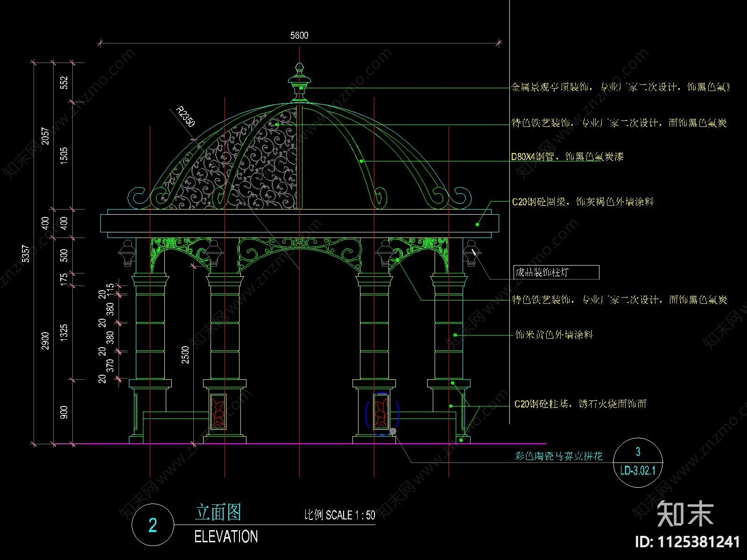Select the C20钢砼圈梁 ring beam note
This screenshot has height=560, width=747.
coord(583,202)
